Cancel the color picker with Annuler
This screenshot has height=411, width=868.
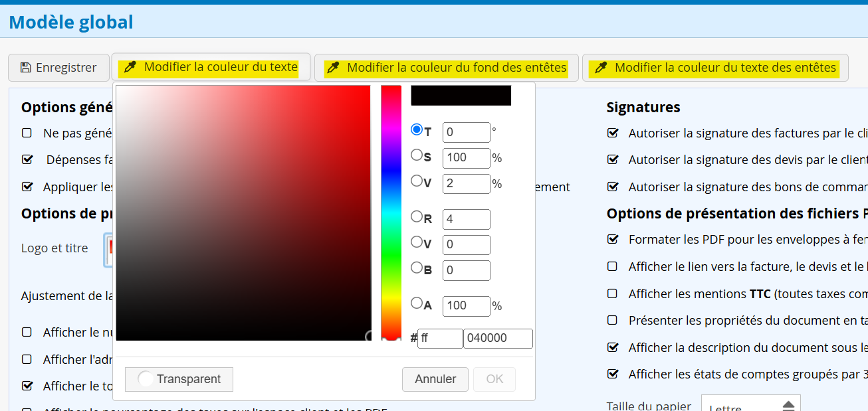[435, 379]
